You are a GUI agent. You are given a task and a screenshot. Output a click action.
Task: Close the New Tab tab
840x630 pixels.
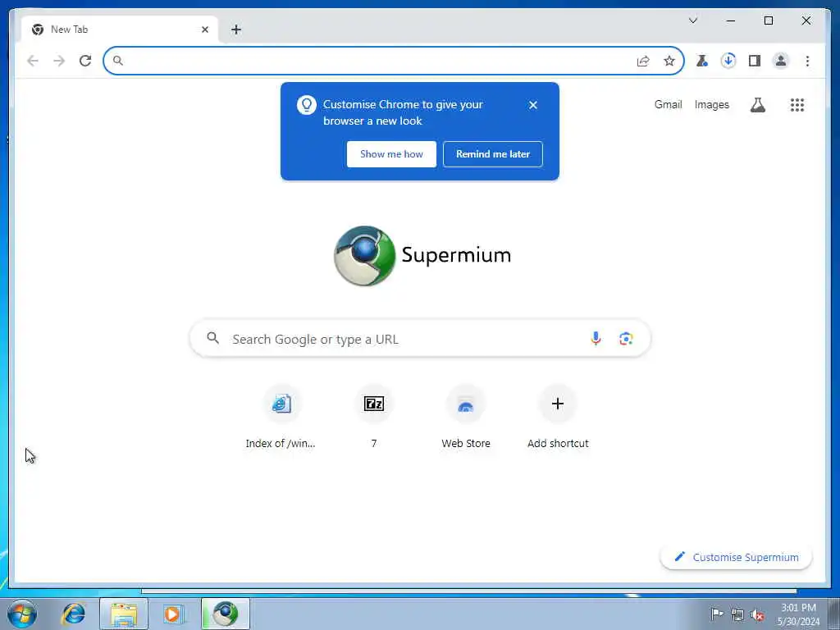pyautogui.click(x=204, y=30)
